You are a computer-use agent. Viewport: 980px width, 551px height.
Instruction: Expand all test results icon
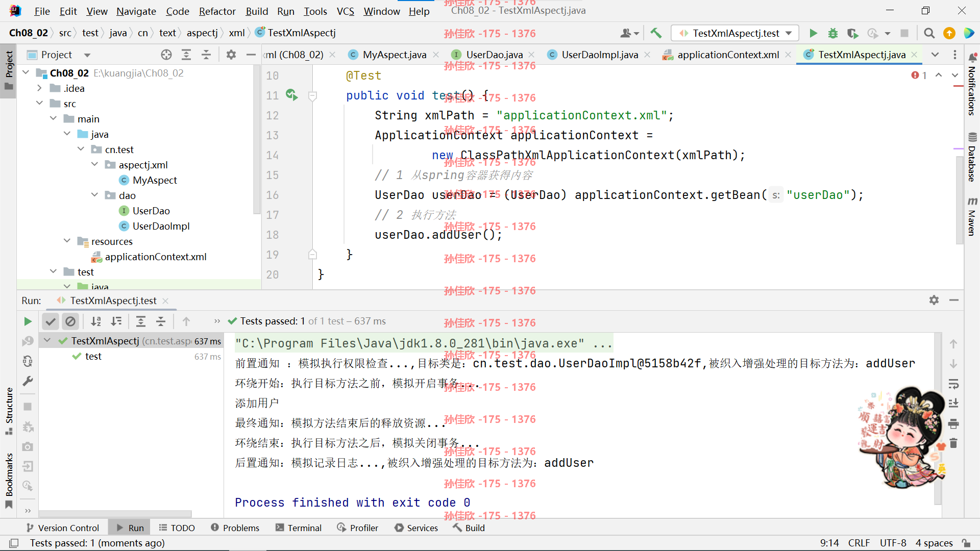coord(141,321)
